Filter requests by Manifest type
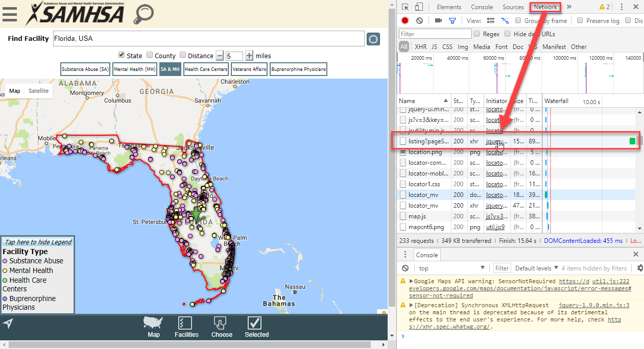 point(554,46)
